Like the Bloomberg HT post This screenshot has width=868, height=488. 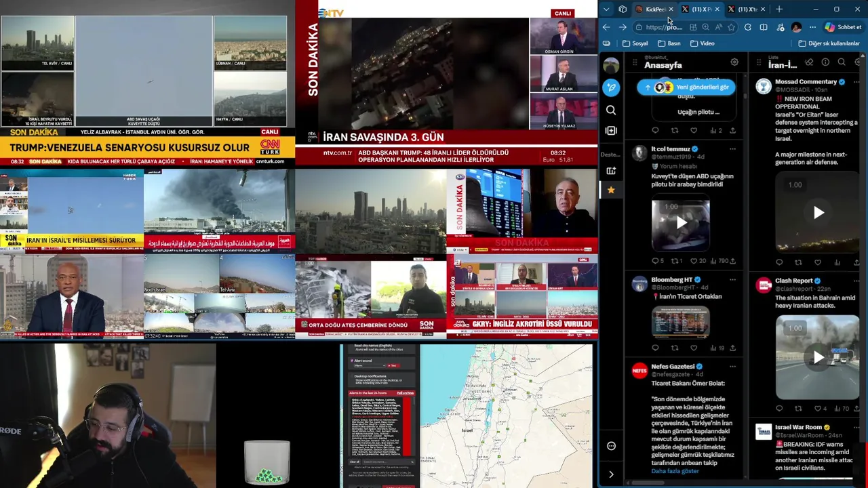tap(694, 348)
